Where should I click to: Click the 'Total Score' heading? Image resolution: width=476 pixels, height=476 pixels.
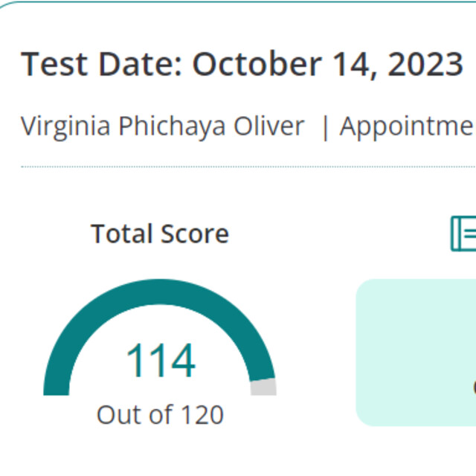pos(160,234)
